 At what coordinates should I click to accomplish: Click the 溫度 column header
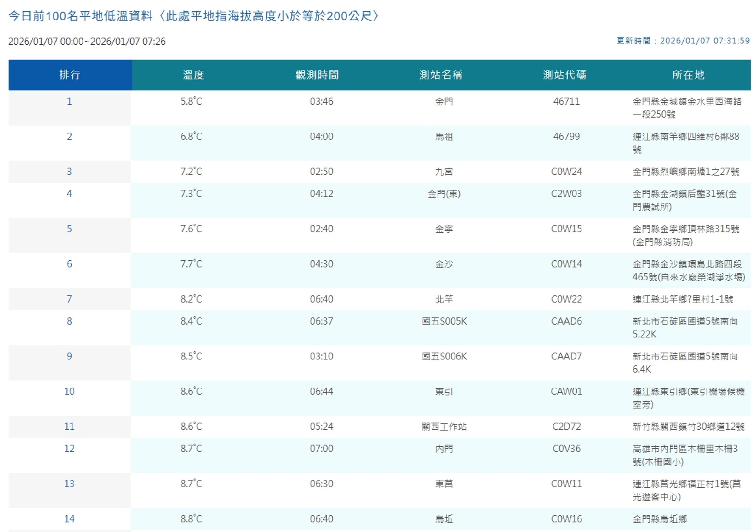tap(194, 75)
